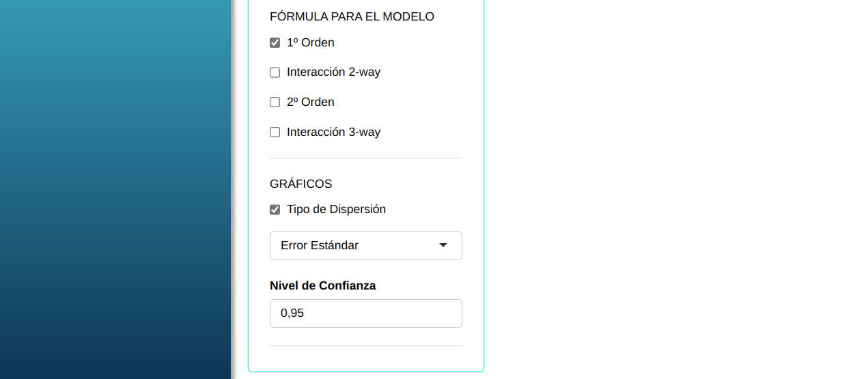Select the "Error Estándar" text in combo box
Image resolution: width=868 pixels, height=379 pixels.
coord(320,245)
